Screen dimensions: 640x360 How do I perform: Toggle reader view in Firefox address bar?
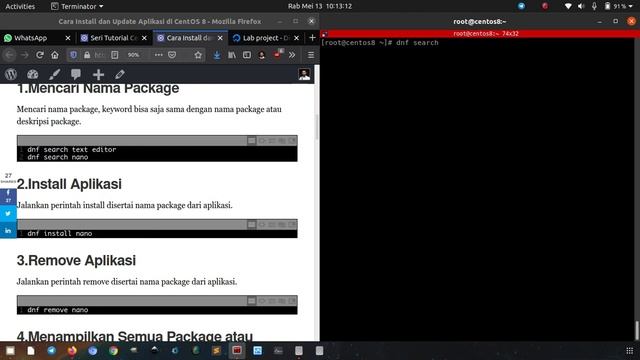(115, 55)
